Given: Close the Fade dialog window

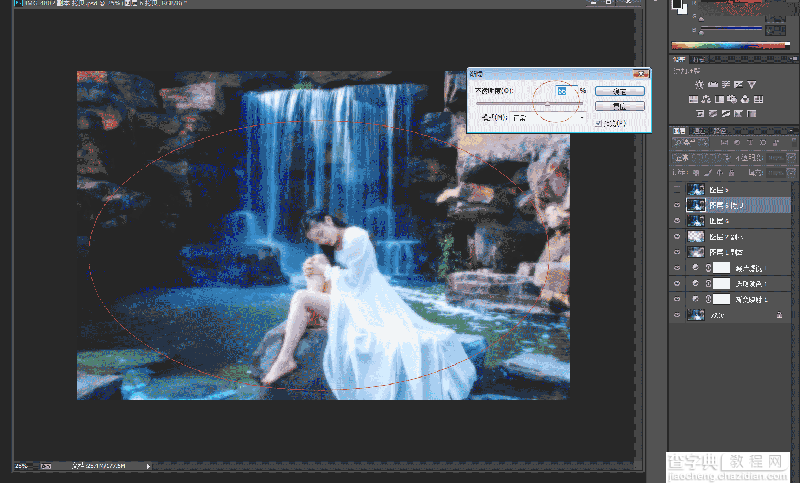Looking at the screenshot, I should point(641,74).
